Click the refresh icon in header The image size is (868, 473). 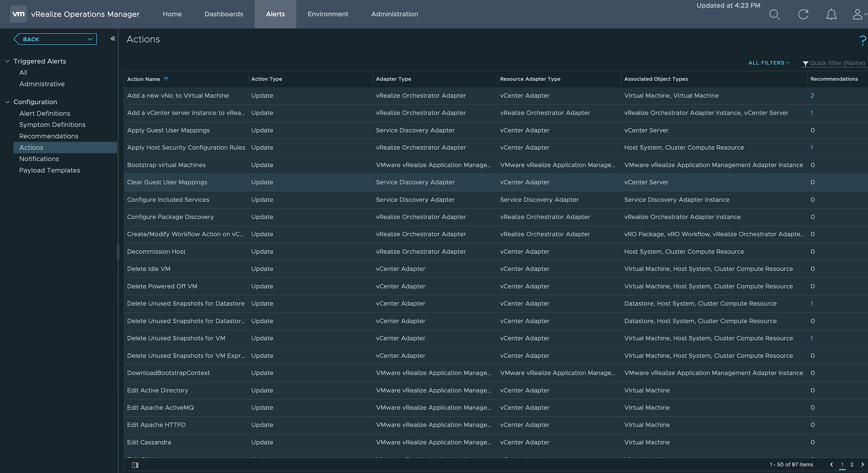(x=803, y=14)
